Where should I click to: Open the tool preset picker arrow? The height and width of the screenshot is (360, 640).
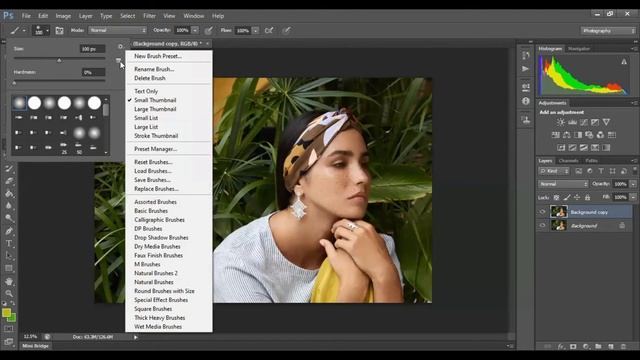(24, 31)
